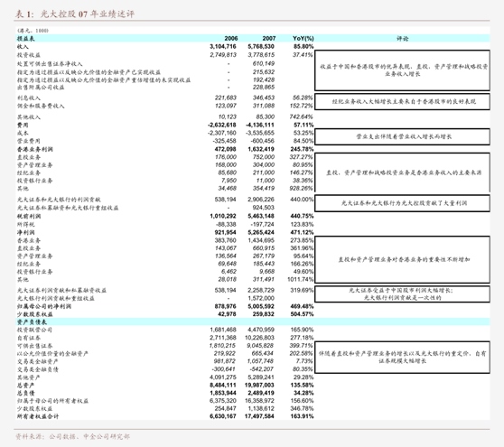Click the 742.64% growth cell

pos(301,116)
